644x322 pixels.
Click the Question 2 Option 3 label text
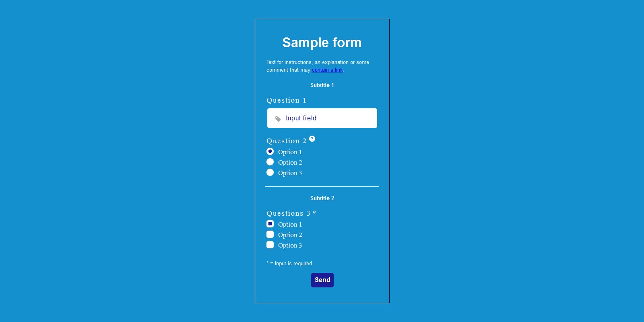(x=290, y=173)
